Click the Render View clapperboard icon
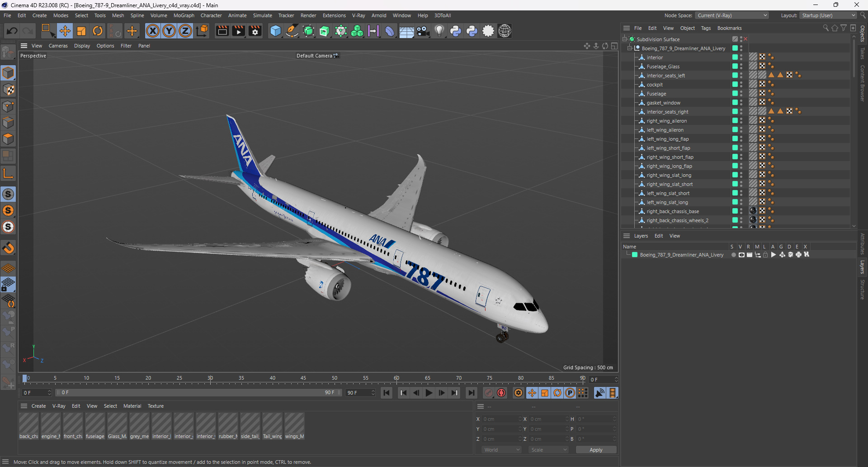Screen dimensions: 868x467 click(x=222, y=31)
